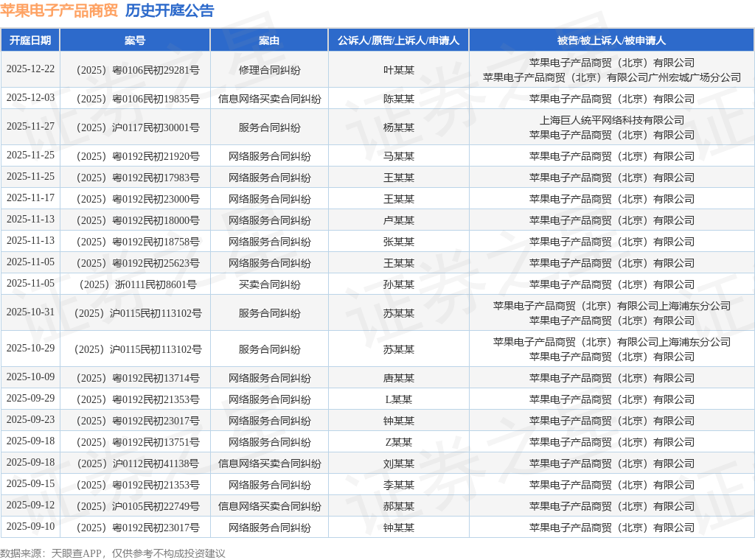Viewport: 755px width, 560px height.
Task: Click plaintiff 陈某某
Action: (x=399, y=99)
